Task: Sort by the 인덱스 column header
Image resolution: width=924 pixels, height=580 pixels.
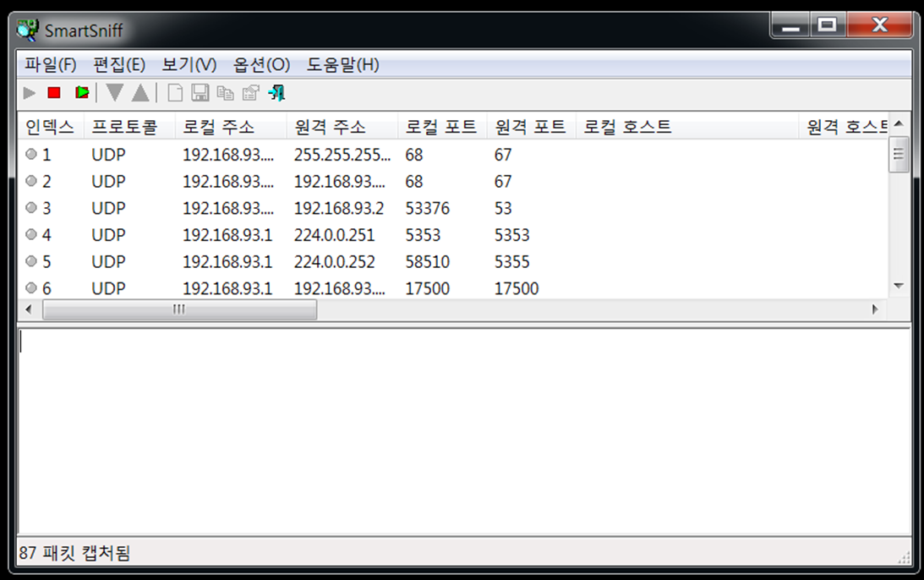Action: point(51,127)
